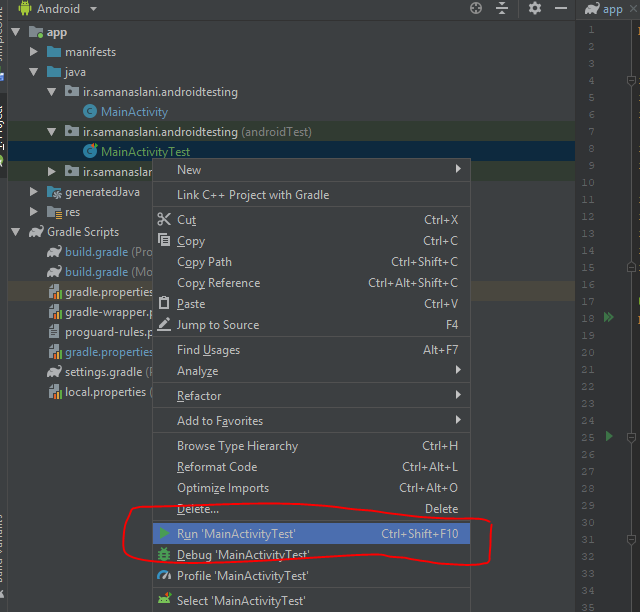Toggle code fold marker at line 15
Viewport: 640px width, 612px height.
631,267
